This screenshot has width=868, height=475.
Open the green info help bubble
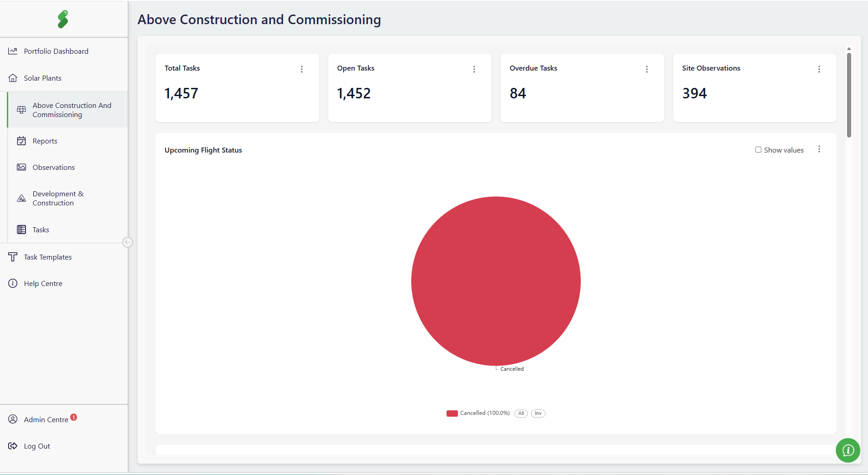[848, 450]
